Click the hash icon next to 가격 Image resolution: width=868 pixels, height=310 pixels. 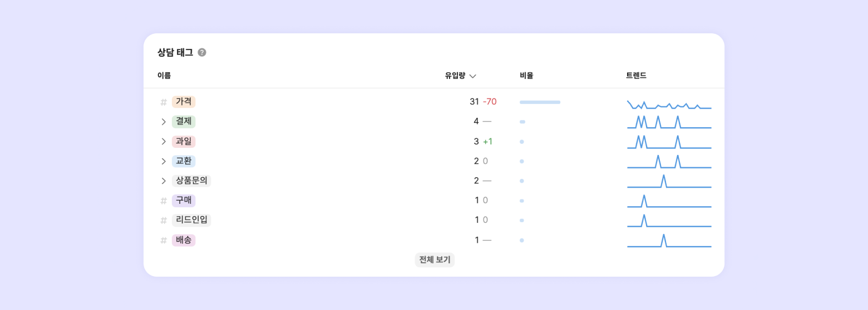[x=164, y=102]
